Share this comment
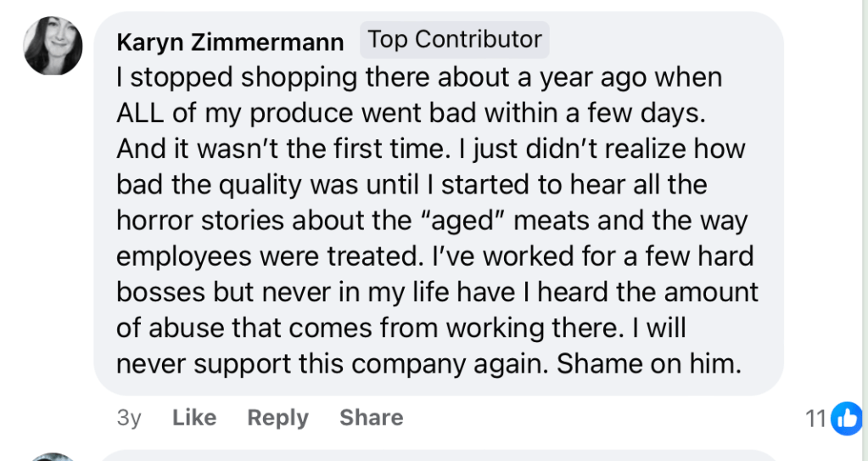 (371, 418)
